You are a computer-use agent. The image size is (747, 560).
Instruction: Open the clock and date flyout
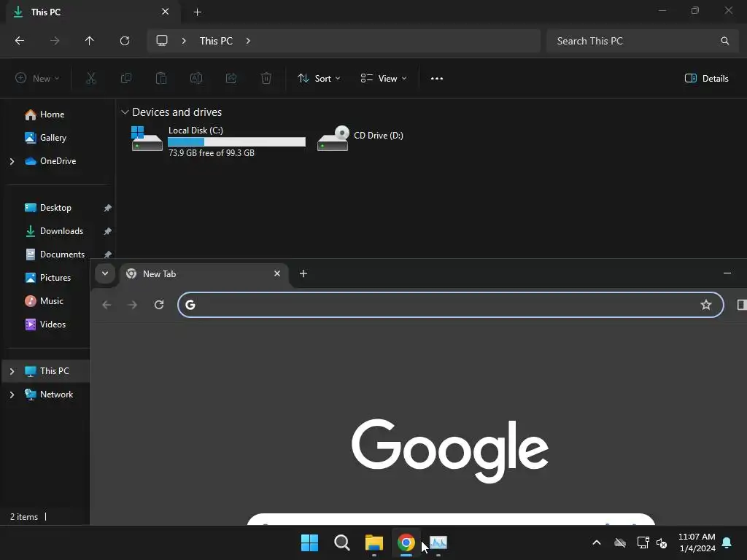pyautogui.click(x=697, y=542)
